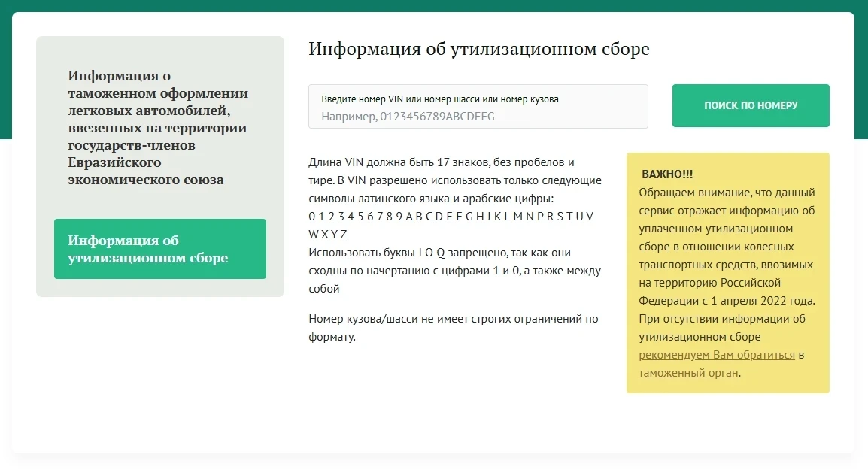Click the placeholder "Например, 0123456789ABCDEFG"
Viewport: 868px width, 470px height.
tap(408, 117)
